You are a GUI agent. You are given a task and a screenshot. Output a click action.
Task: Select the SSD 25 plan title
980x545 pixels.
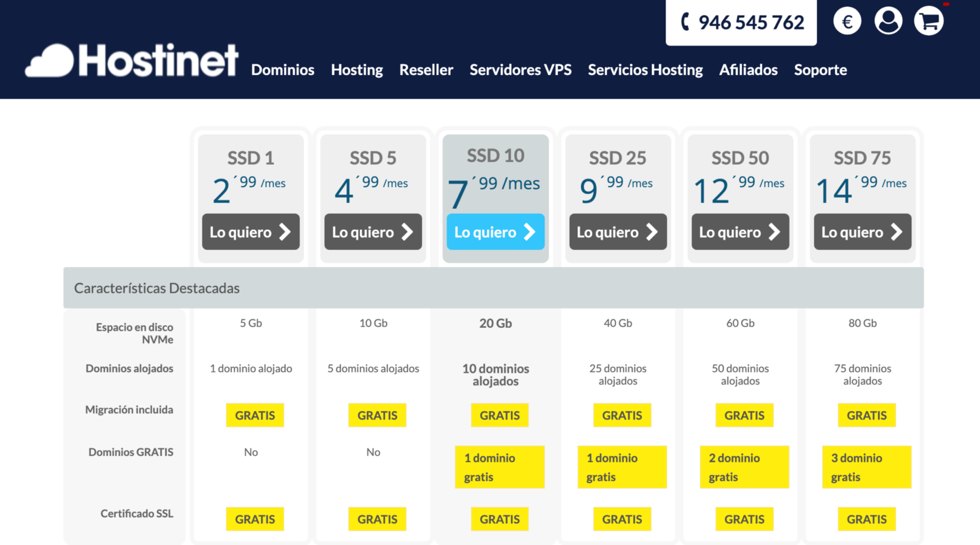point(618,158)
